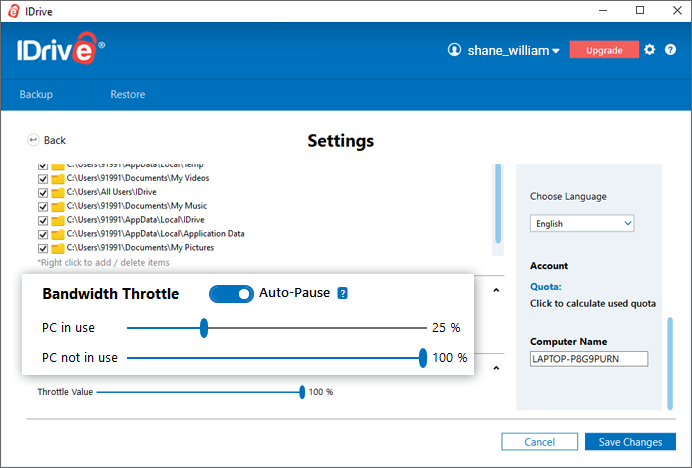
Task: Click the settings gear icon
Action: 650,50
